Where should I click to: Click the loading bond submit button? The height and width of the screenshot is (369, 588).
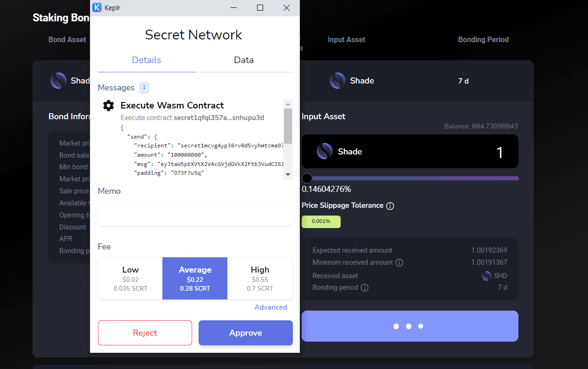point(410,326)
